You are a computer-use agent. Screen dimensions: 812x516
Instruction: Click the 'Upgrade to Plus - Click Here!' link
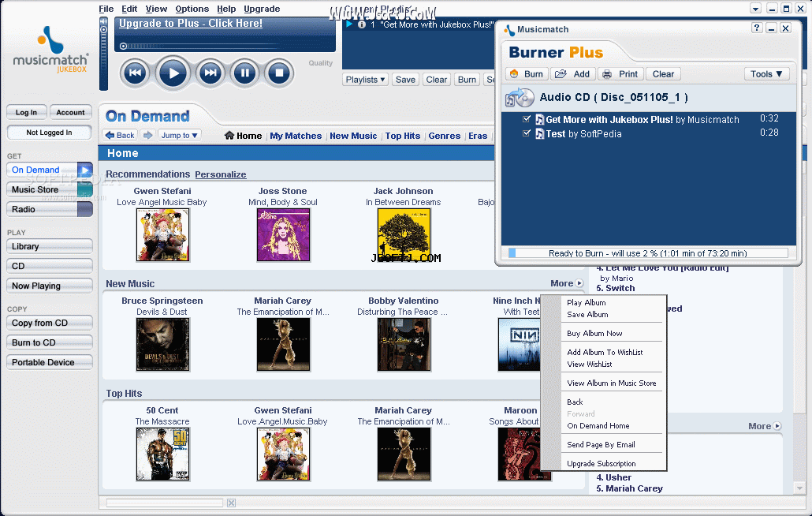click(x=191, y=24)
